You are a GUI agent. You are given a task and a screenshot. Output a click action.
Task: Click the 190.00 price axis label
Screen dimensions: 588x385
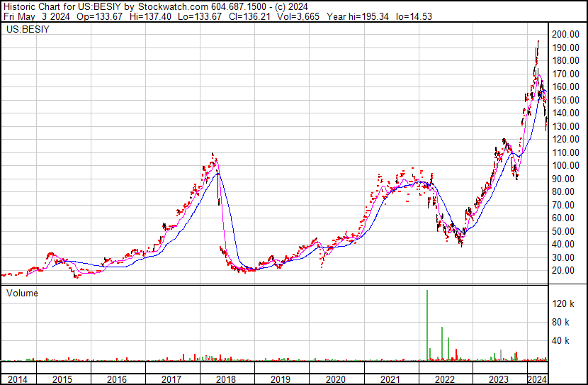point(565,48)
